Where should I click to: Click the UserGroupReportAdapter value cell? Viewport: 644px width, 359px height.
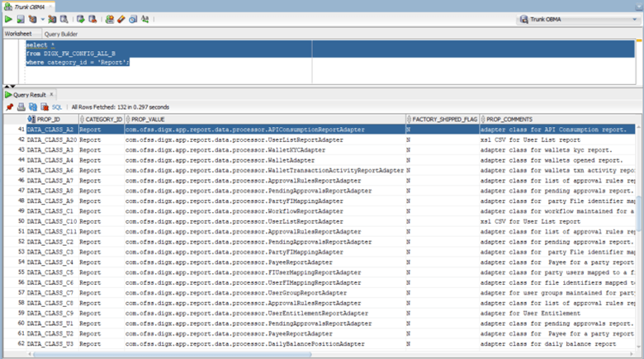click(265, 293)
